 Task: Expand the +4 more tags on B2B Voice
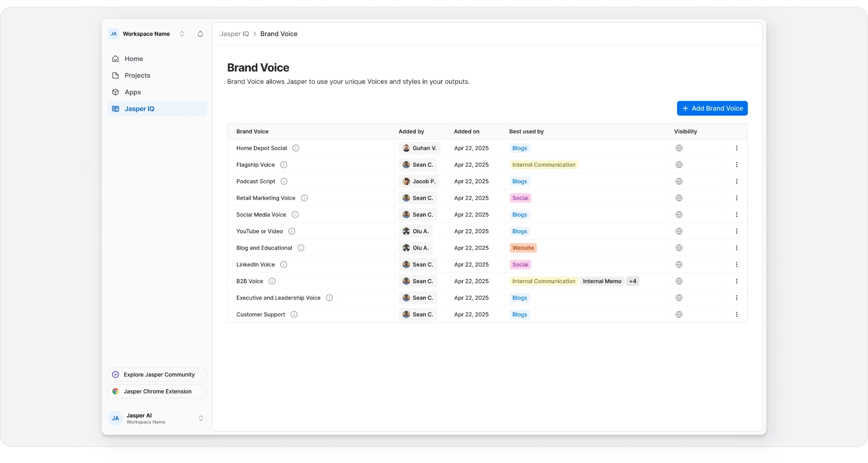[633, 281]
